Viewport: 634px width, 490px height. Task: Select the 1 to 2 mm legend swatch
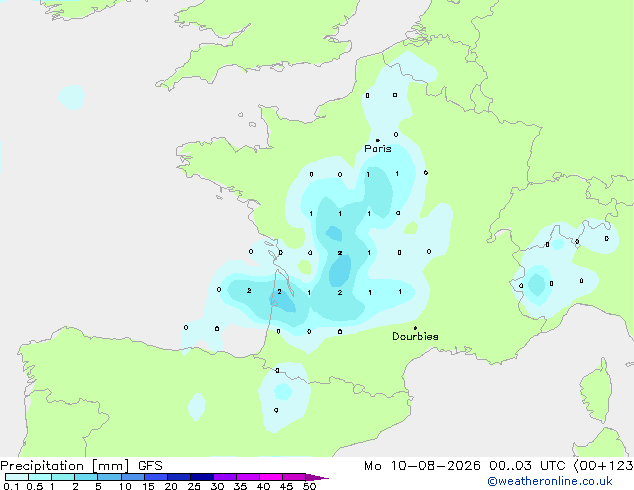coord(63,477)
